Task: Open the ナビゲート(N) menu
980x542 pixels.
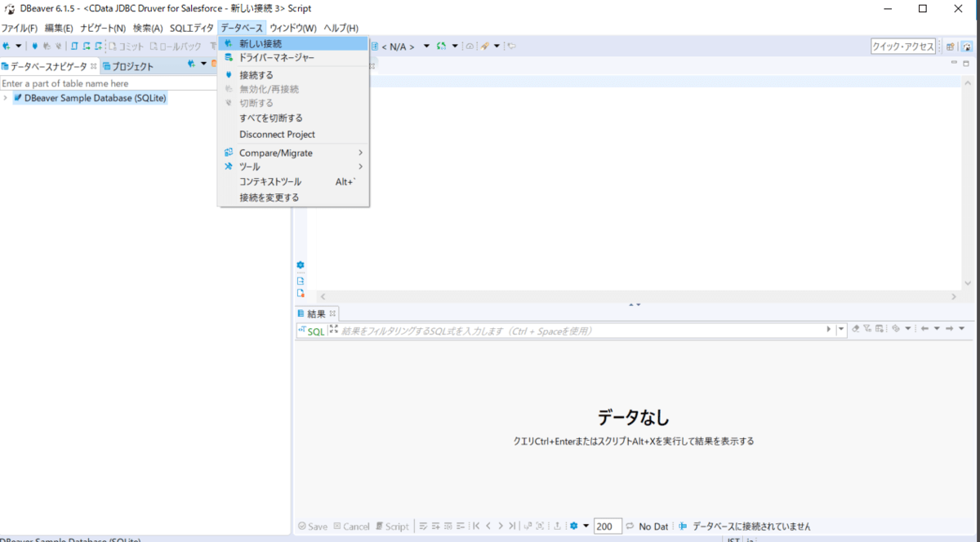Action: [x=103, y=28]
